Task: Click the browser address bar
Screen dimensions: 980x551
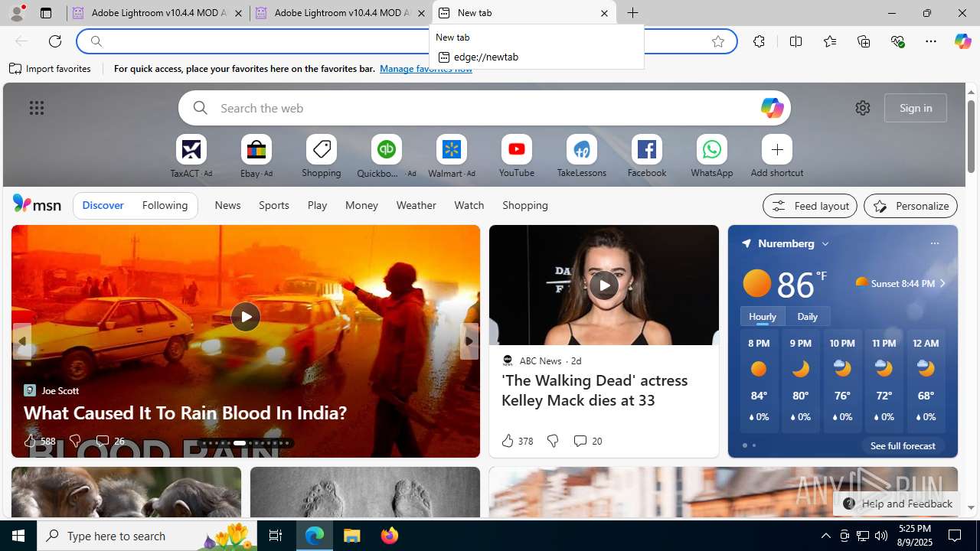Action: click(406, 41)
